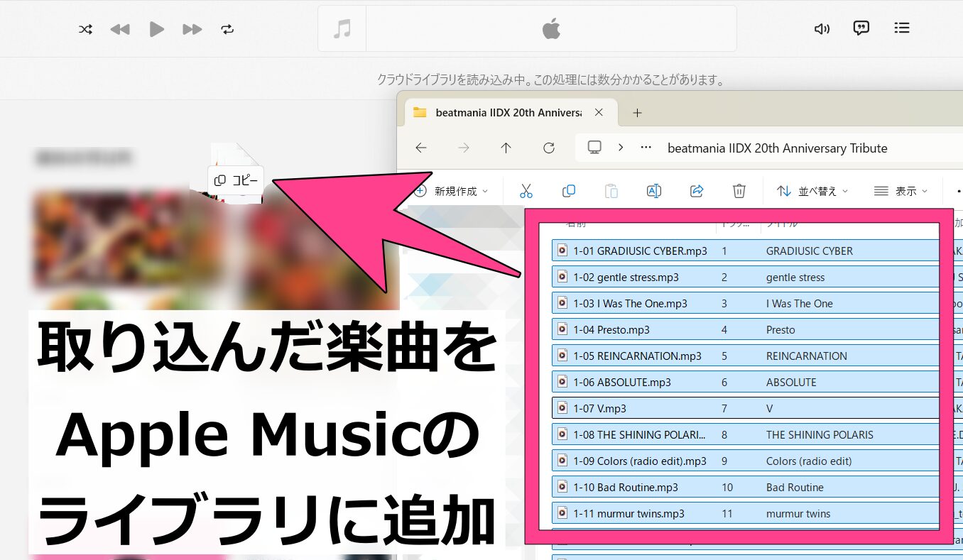Go forward in File Explorer
Screen dimensions: 963x560
click(x=464, y=148)
